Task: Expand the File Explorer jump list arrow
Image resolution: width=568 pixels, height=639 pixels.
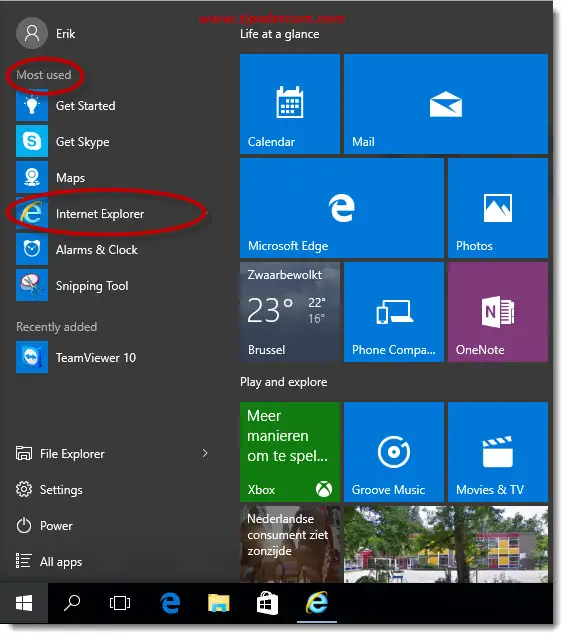Action: (x=205, y=453)
